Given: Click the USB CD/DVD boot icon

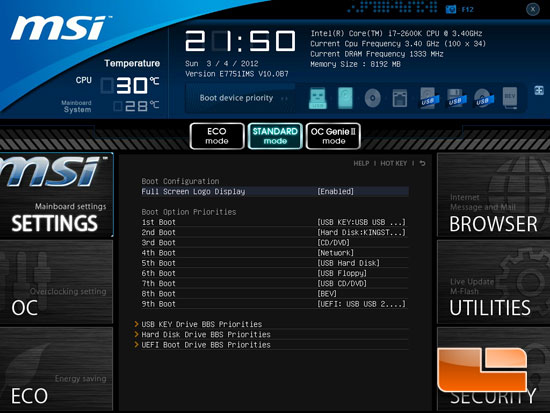Looking at the screenshot, I should (484, 98).
